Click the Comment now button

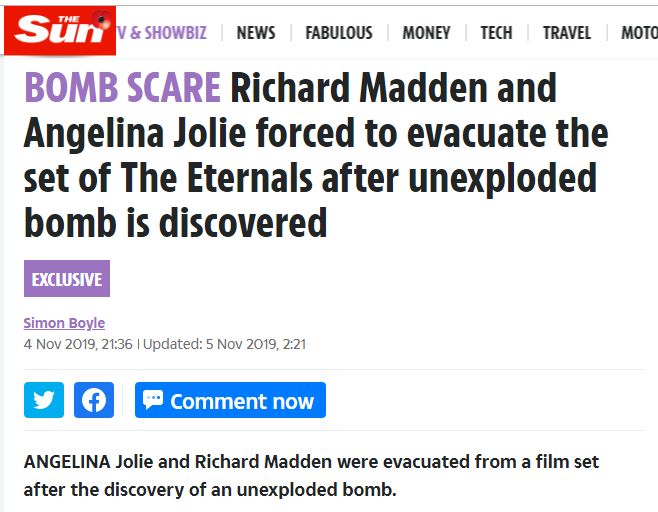[x=230, y=400]
